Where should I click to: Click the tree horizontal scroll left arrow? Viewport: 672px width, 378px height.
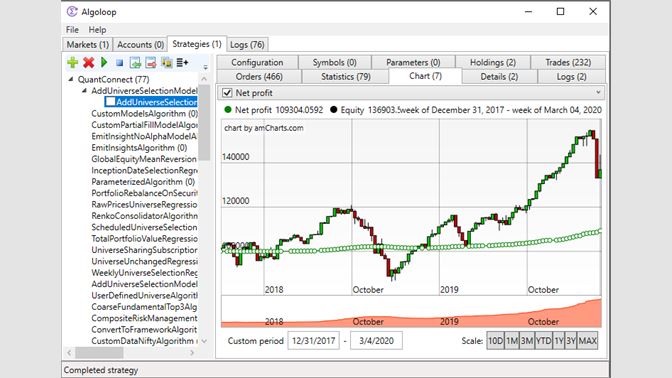click(x=69, y=353)
